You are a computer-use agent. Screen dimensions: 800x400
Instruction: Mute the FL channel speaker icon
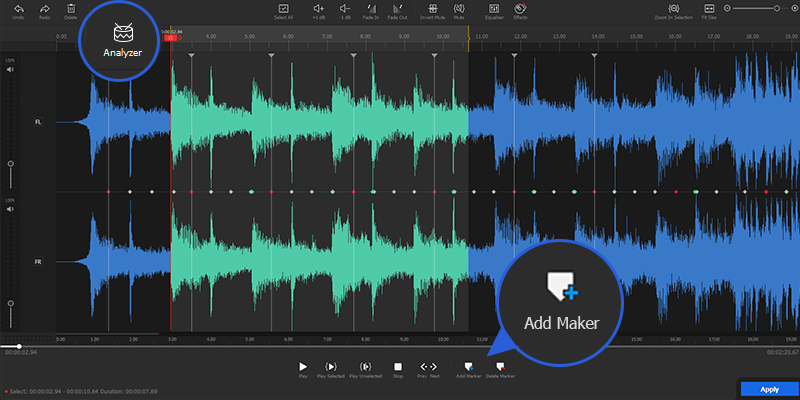10,69
